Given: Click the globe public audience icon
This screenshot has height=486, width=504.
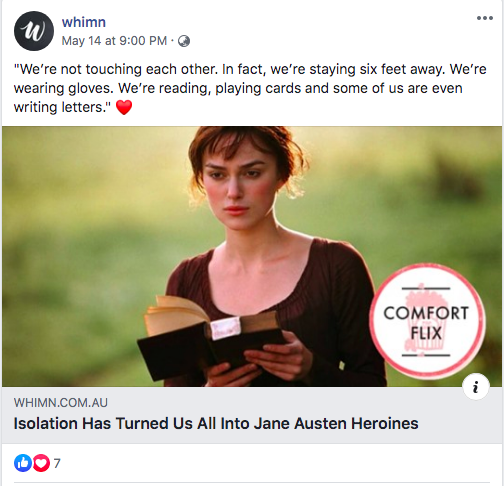Looking at the screenshot, I should pyautogui.click(x=184, y=41).
